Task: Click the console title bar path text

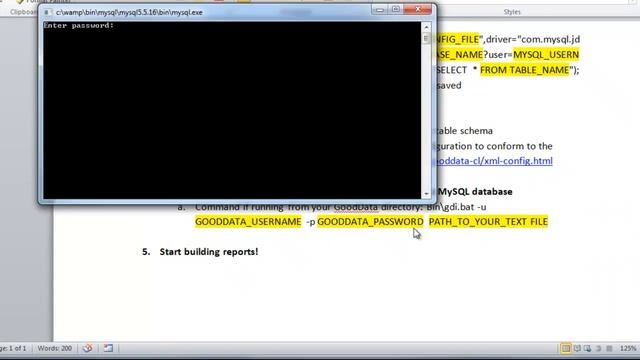Action: click(x=129, y=12)
